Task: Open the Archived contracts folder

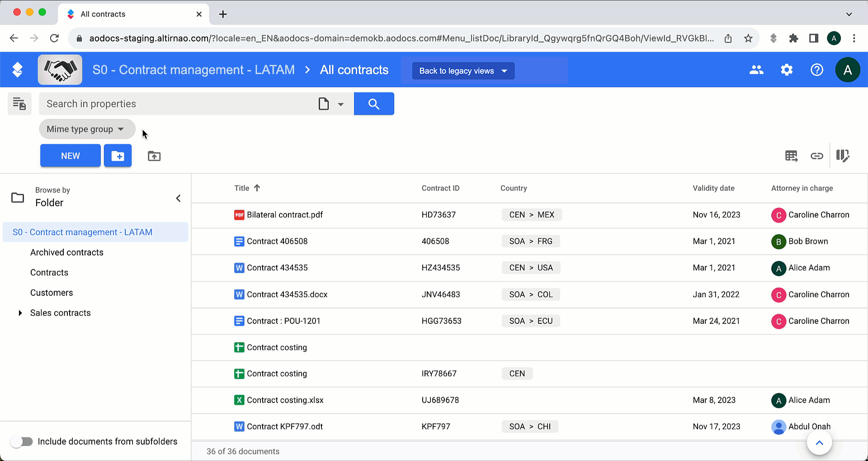Action: click(67, 252)
